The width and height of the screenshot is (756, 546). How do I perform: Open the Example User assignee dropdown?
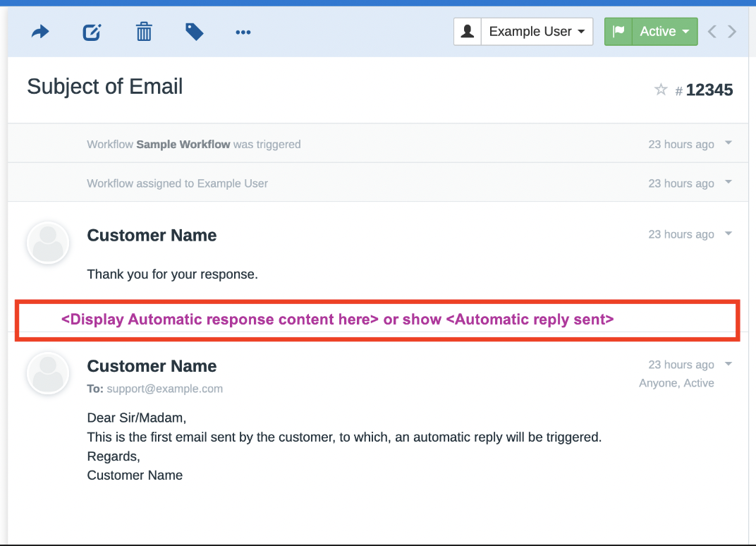click(x=537, y=31)
